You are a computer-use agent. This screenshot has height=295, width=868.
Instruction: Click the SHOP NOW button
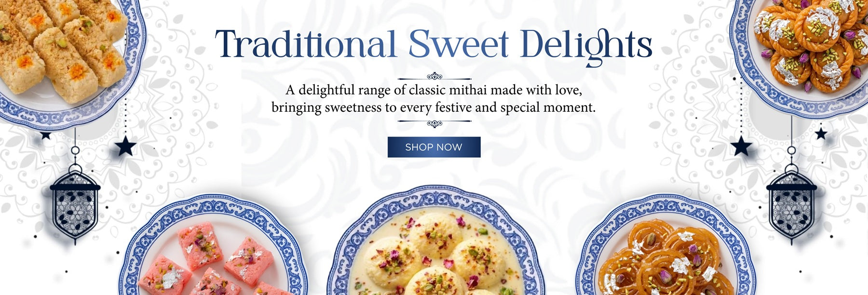tap(434, 147)
